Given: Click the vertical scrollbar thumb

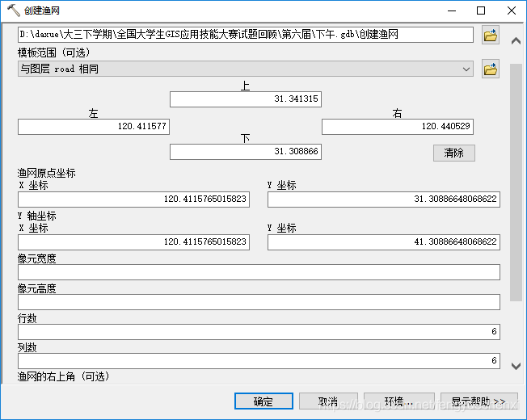Looking at the screenshot, I should (516, 183).
